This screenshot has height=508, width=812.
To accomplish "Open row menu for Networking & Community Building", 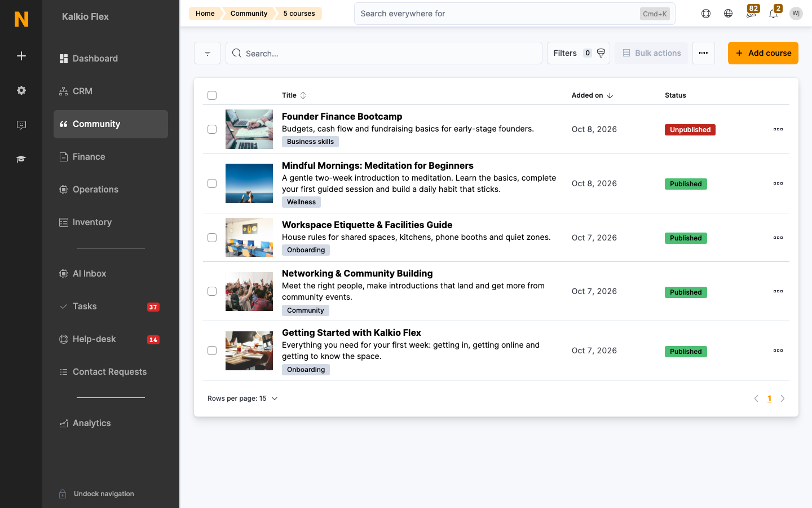I will (778, 291).
